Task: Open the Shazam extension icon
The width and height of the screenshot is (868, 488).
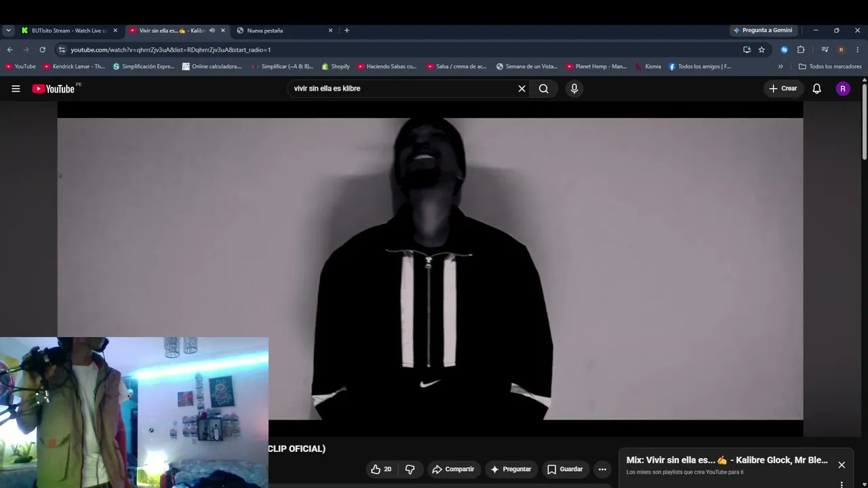Action: click(x=784, y=49)
